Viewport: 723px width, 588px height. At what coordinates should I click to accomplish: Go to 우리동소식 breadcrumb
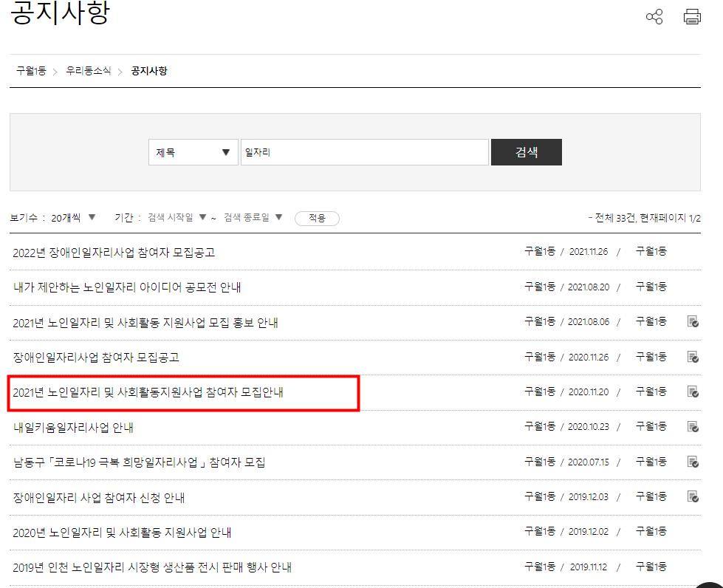[x=88, y=71]
